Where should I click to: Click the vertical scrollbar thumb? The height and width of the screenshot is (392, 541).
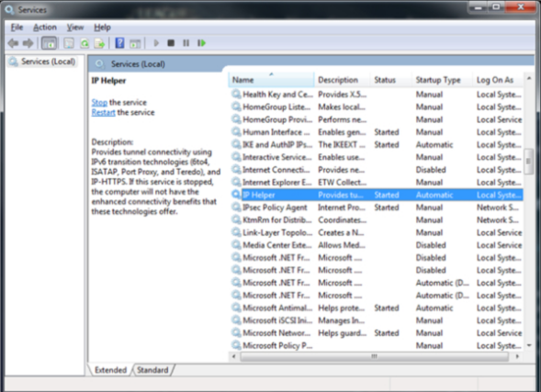tap(528, 161)
